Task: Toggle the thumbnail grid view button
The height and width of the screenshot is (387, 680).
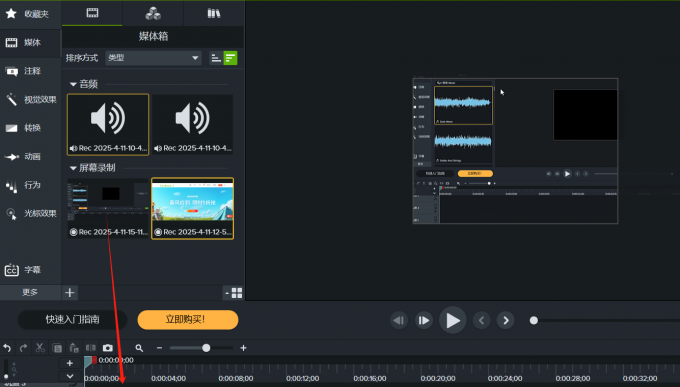Action: pyautogui.click(x=237, y=293)
